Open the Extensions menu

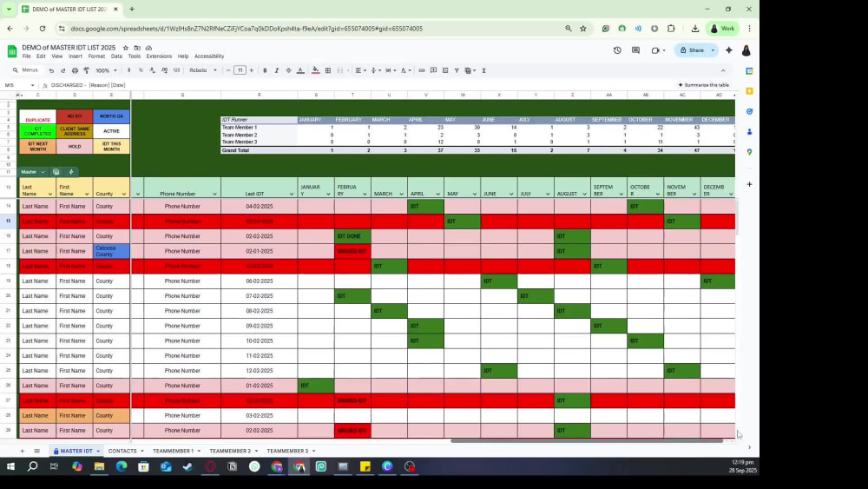pyautogui.click(x=159, y=56)
